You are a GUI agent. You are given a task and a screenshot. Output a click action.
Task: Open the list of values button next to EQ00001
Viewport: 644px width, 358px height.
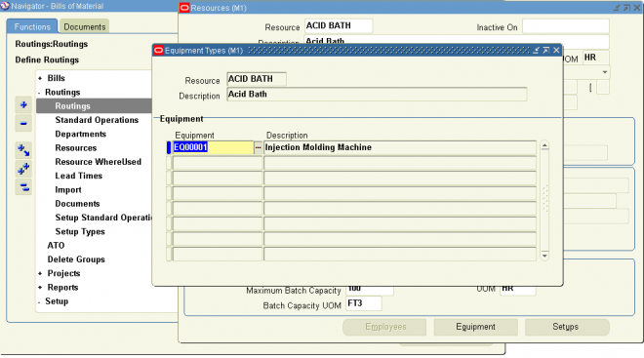tap(258, 147)
